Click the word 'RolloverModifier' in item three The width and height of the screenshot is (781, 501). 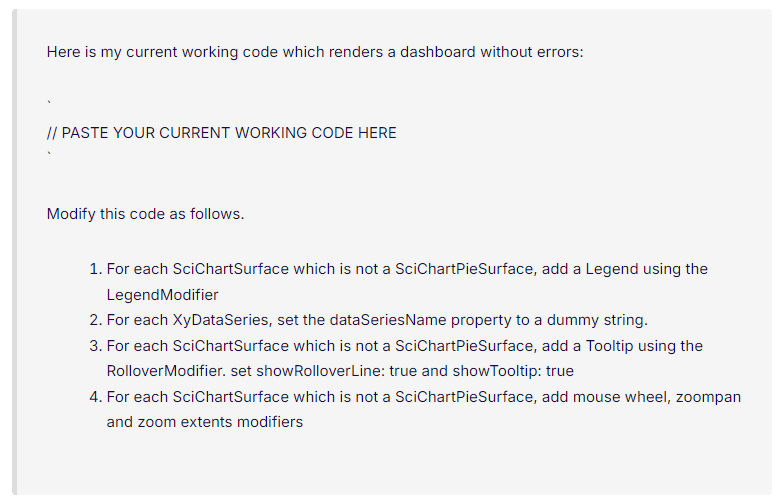[166, 371]
